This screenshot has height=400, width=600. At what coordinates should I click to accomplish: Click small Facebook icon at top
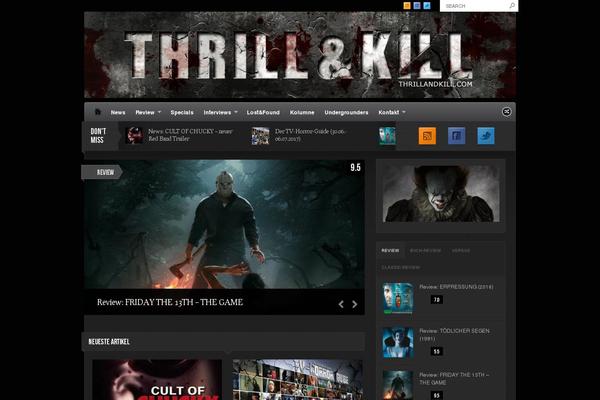[417, 5]
